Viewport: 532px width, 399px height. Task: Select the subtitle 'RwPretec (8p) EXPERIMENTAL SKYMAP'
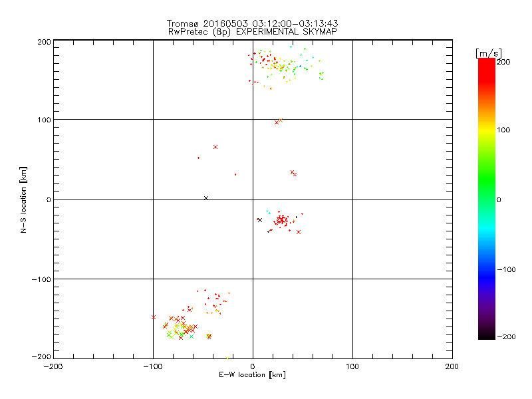point(253,32)
